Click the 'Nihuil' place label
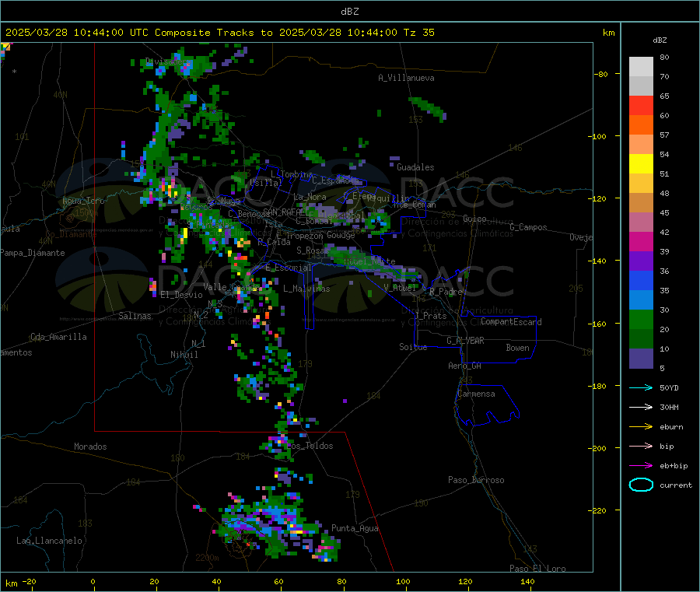The height and width of the screenshot is (592, 700). click(184, 355)
